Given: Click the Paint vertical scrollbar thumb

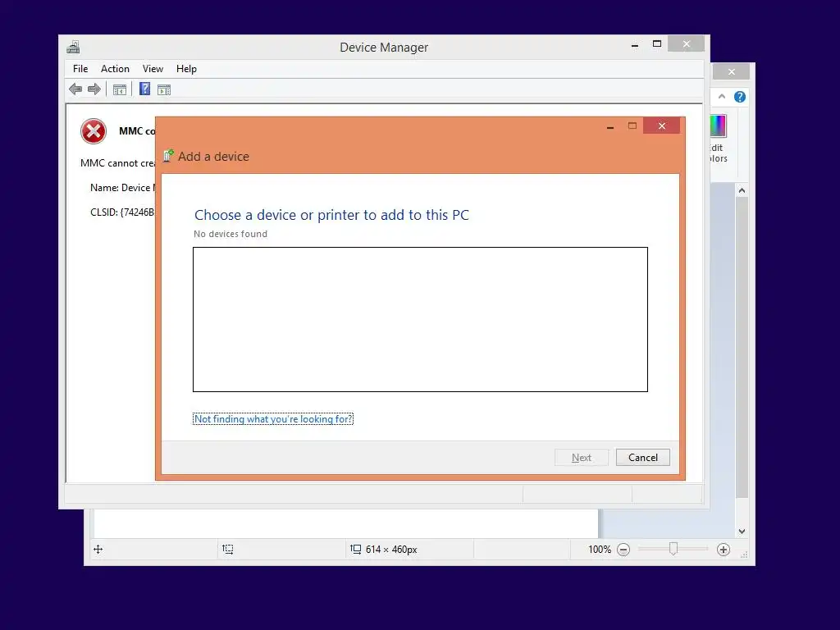Looking at the screenshot, I should point(742,347).
